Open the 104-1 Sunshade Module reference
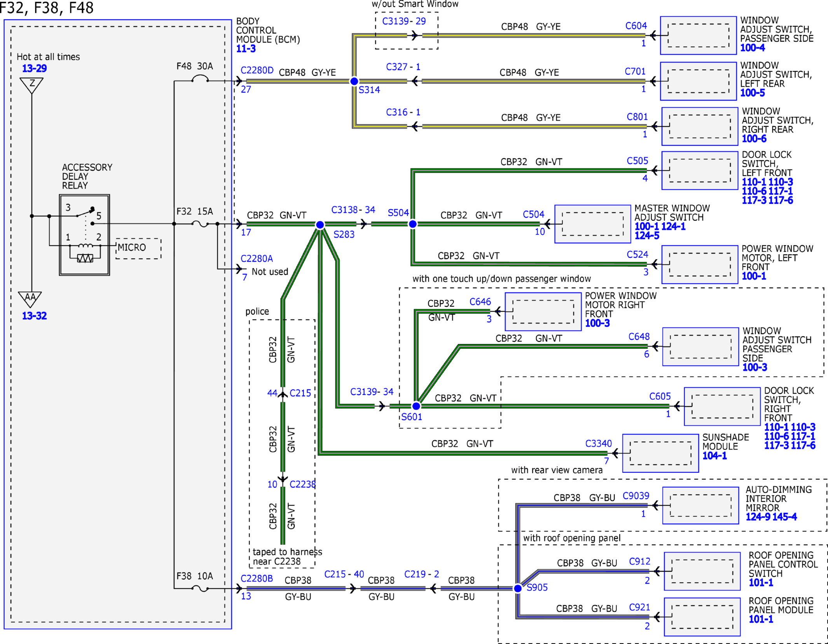The height and width of the screenshot is (644, 828). coord(714,456)
